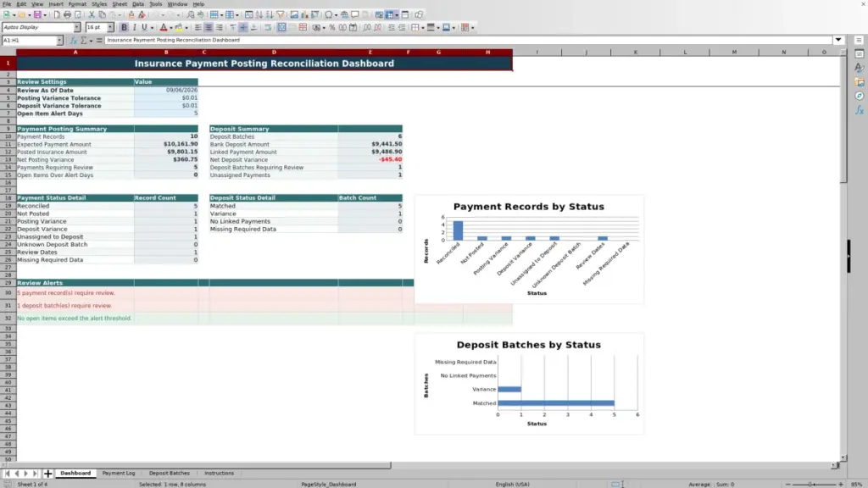Click column K header

636,52
